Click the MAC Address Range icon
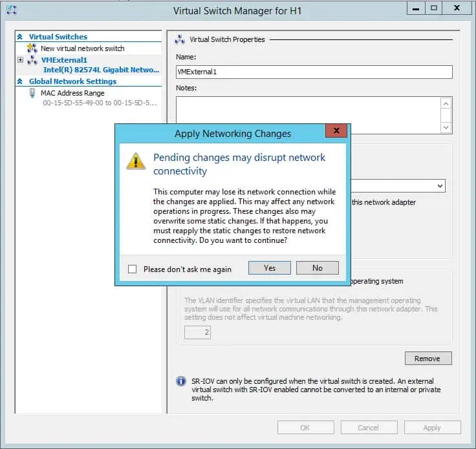Image resolution: width=476 pixels, height=449 pixels. 32,93
